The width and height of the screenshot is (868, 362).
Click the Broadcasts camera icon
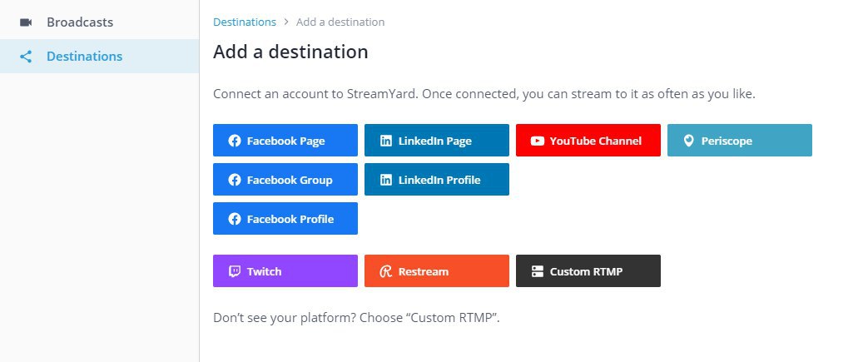coord(26,22)
